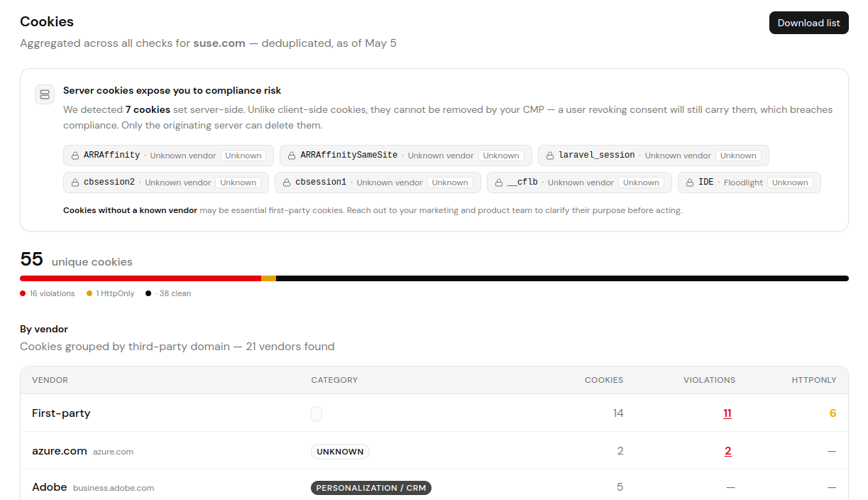Open the First-party vendor row
The width and height of the screenshot is (868, 500).
(434, 413)
